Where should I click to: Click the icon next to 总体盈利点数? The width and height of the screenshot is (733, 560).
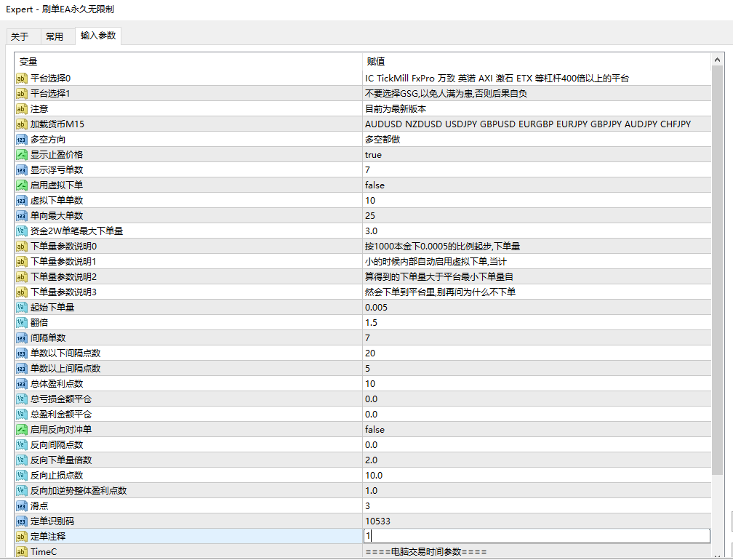coord(22,384)
